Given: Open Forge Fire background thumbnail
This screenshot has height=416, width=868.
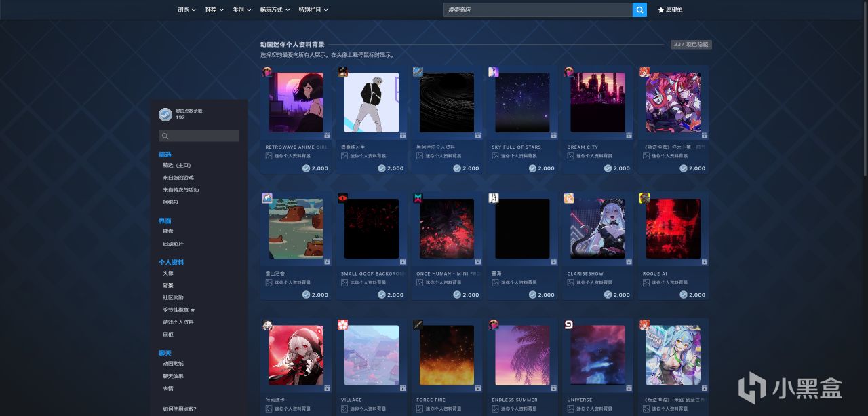Looking at the screenshot, I should click(x=447, y=355).
